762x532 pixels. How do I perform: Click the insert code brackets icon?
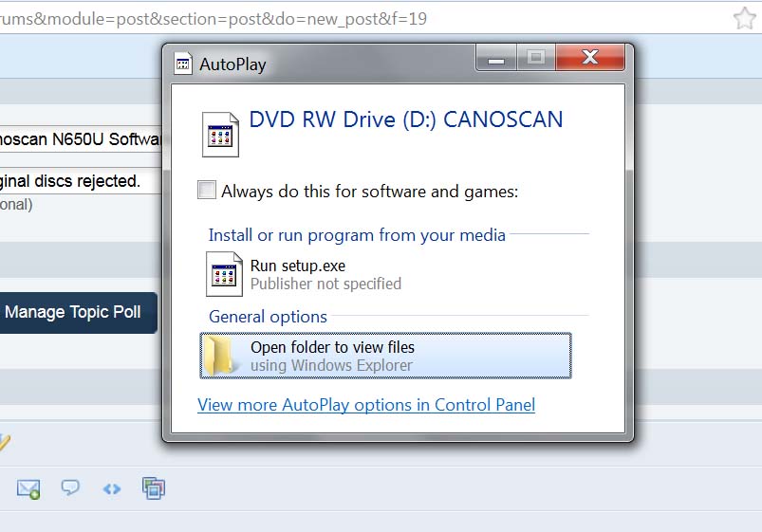[x=112, y=488]
